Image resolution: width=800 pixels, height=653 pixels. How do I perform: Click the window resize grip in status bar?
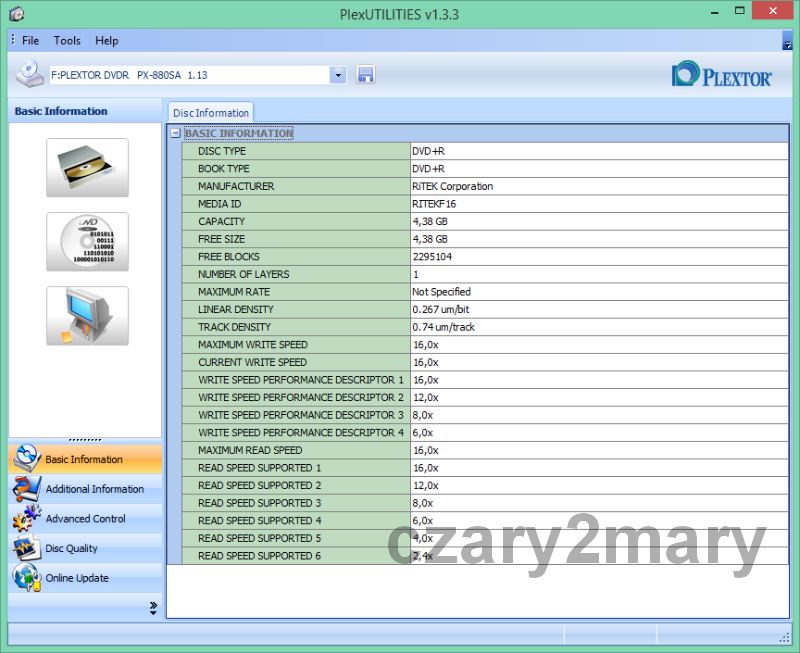coord(785,638)
